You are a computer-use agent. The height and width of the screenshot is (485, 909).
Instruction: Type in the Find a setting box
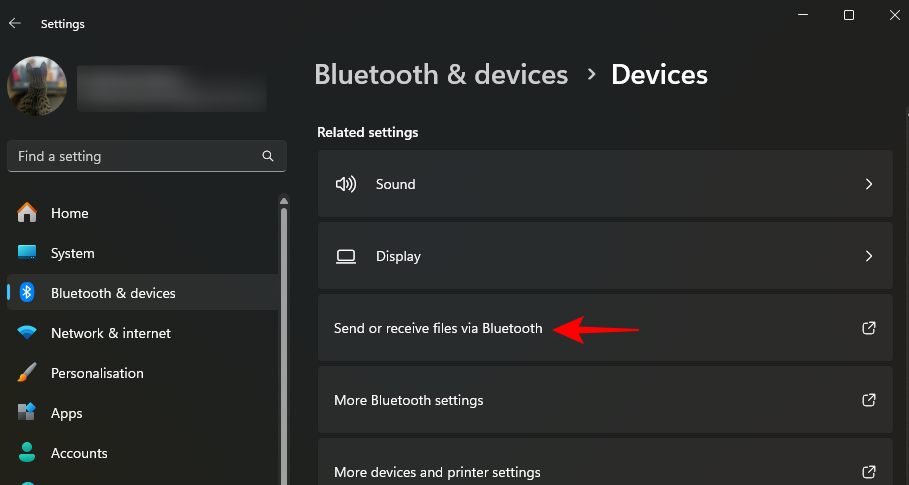pyautogui.click(x=135, y=156)
